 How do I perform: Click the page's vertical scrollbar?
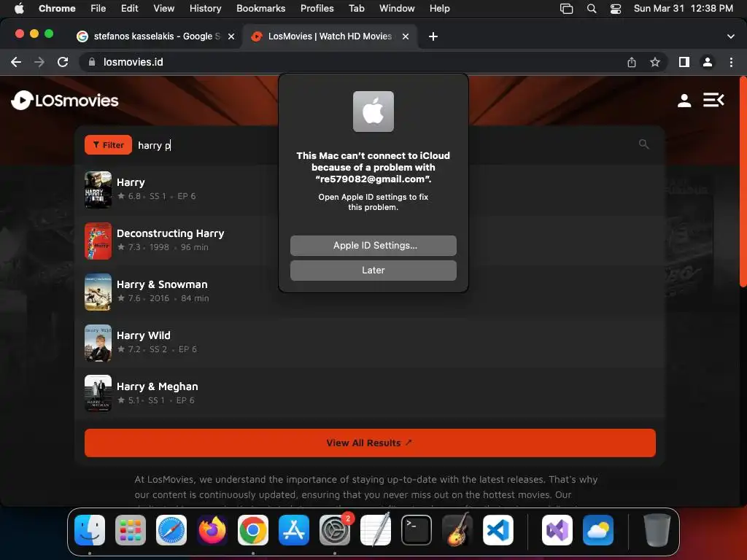tap(743, 182)
